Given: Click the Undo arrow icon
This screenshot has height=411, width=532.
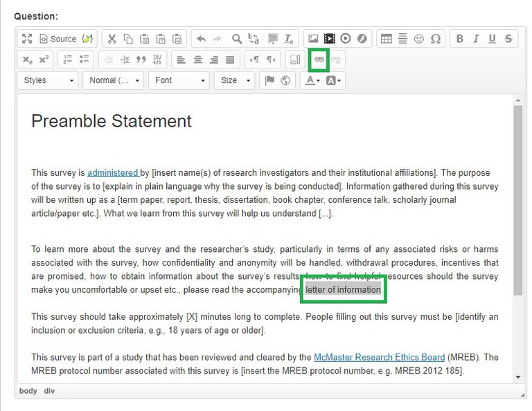Looking at the screenshot, I should [201, 39].
